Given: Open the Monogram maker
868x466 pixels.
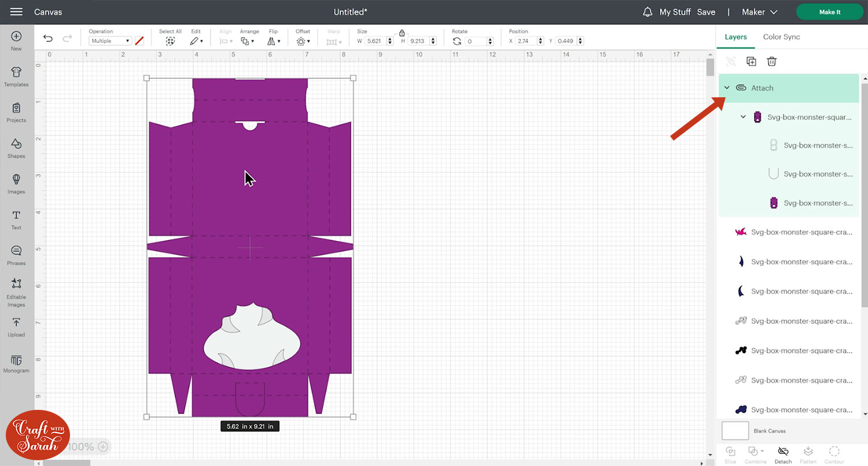Looking at the screenshot, I should point(16,363).
